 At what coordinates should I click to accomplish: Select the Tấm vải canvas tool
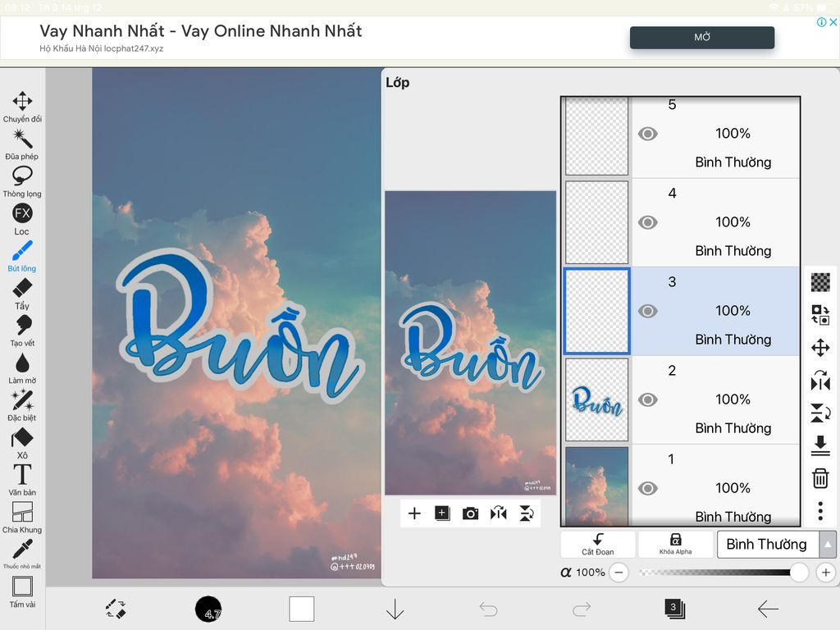(22, 592)
